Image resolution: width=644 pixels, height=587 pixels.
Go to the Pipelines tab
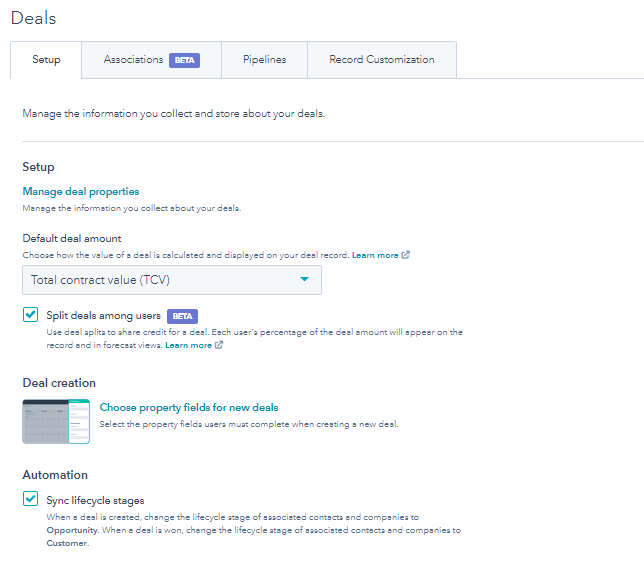tap(264, 60)
